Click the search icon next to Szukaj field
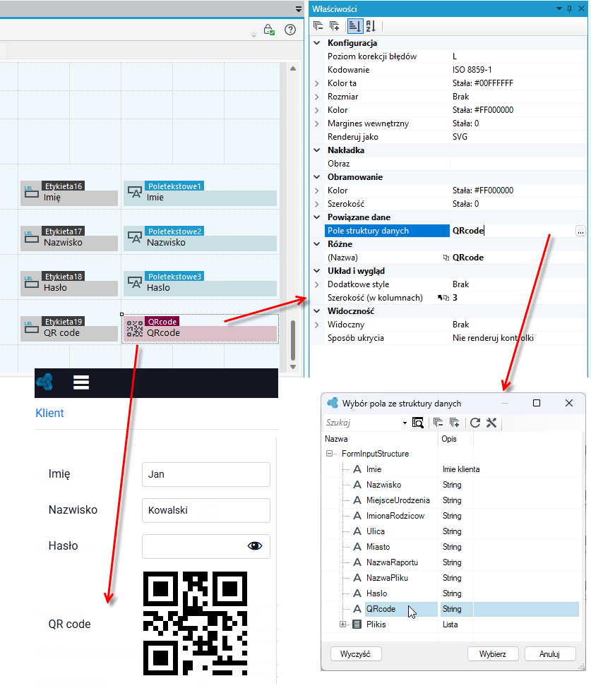The image size is (591, 700). [418, 422]
